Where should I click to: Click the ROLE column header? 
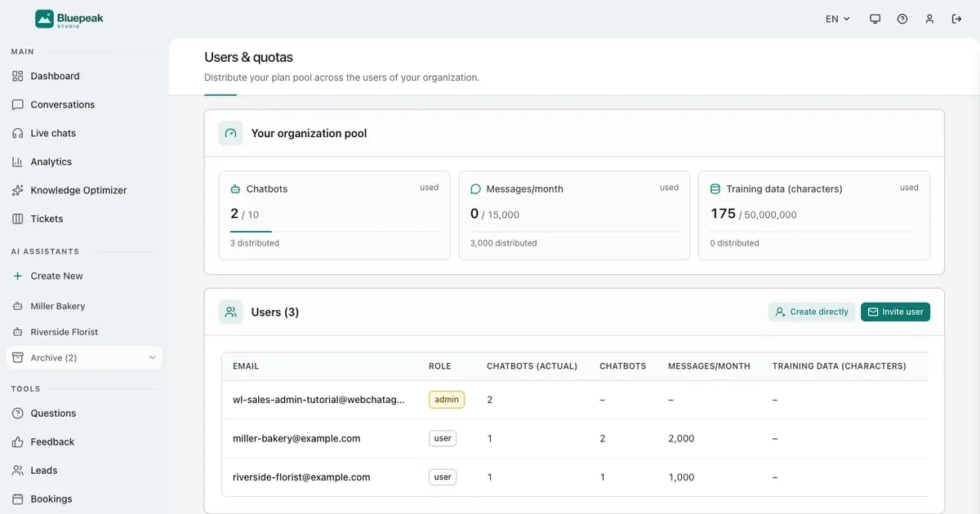[x=439, y=366]
